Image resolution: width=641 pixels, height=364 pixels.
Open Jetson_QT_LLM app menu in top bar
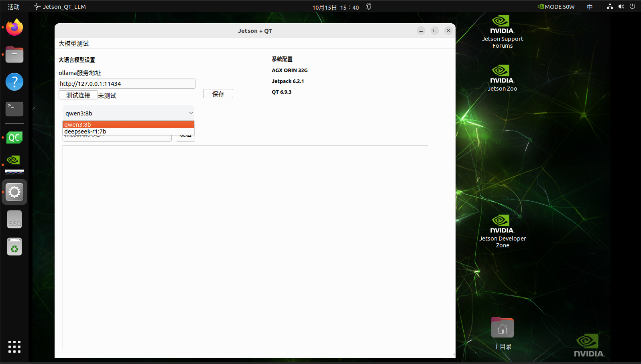coord(60,7)
